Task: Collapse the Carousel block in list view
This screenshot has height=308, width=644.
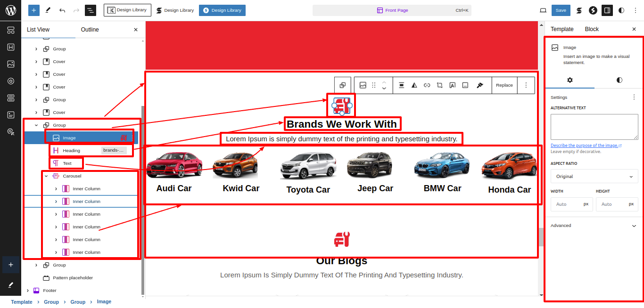Action: click(x=46, y=176)
